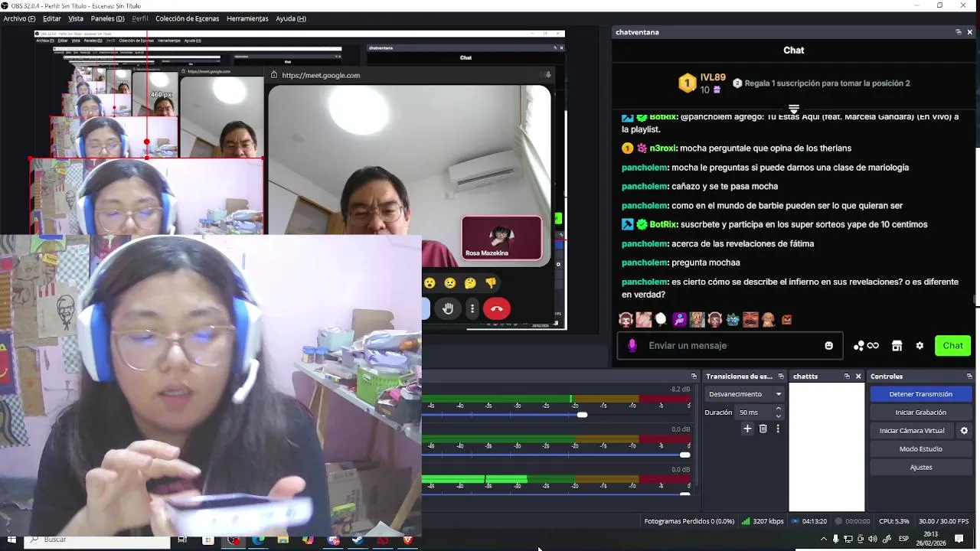Select thinking face reaction emoji in Meet
Viewport: 980px width, 551px height.
click(470, 283)
